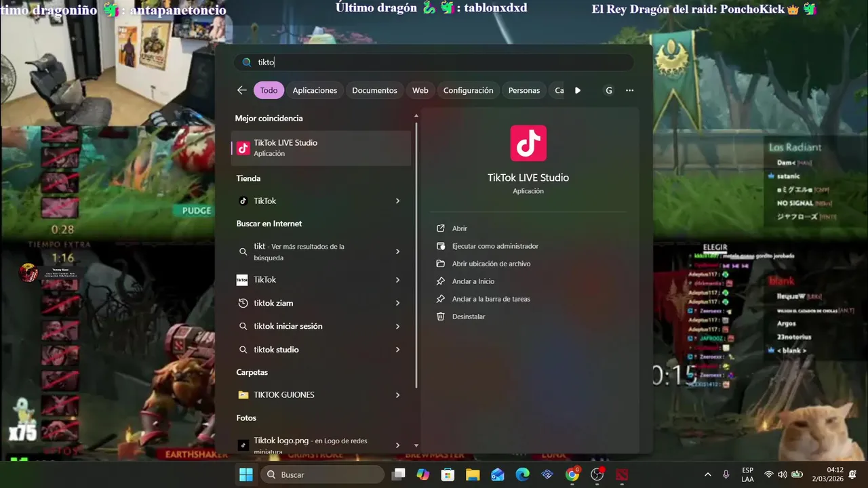
Task: Click the Abrir ubicación de archivo folder icon
Action: [x=441, y=264]
